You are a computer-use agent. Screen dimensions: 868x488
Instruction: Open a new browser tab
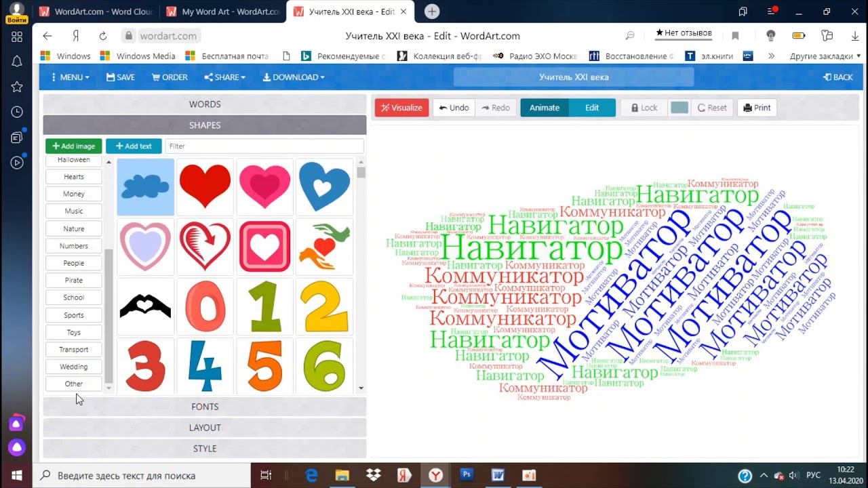[x=432, y=12]
